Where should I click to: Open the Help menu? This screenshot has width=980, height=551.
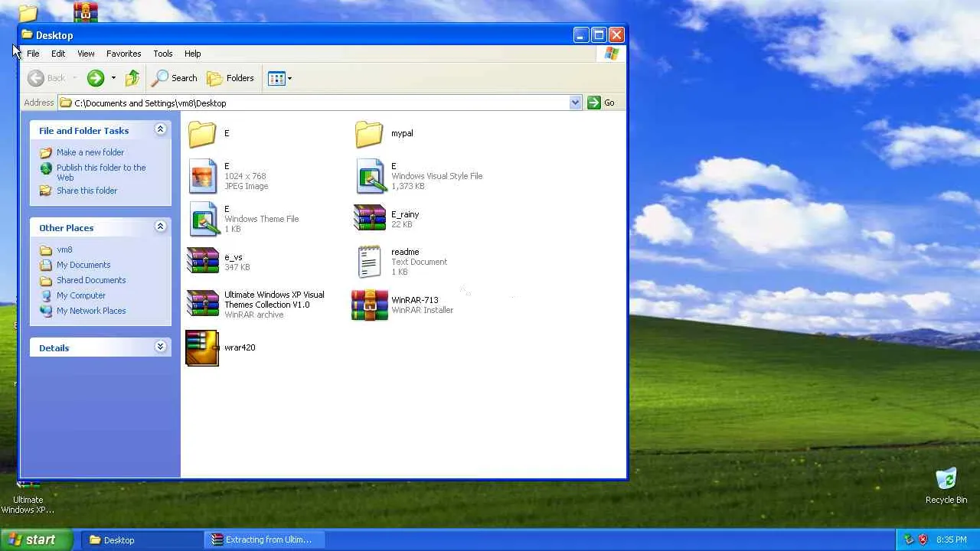click(x=192, y=54)
